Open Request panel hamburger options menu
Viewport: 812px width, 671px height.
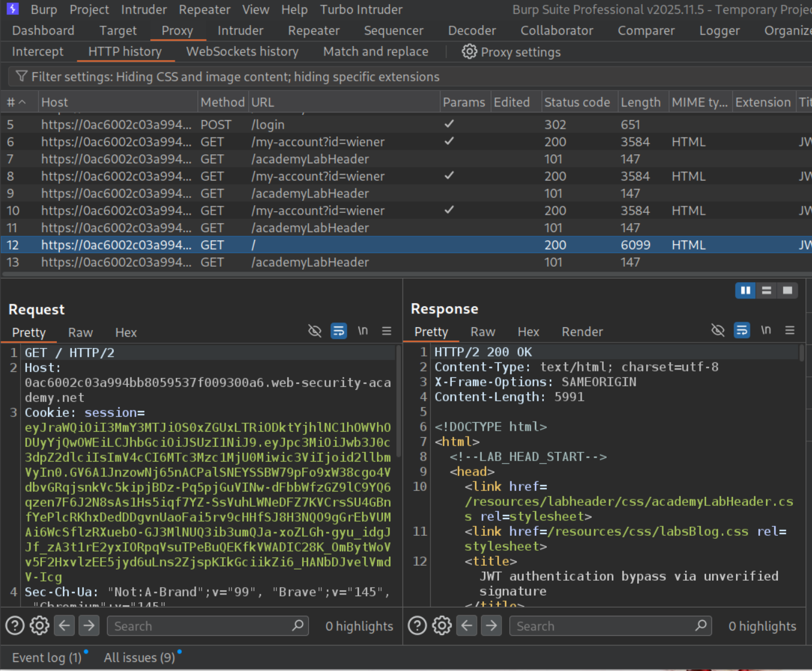387,331
